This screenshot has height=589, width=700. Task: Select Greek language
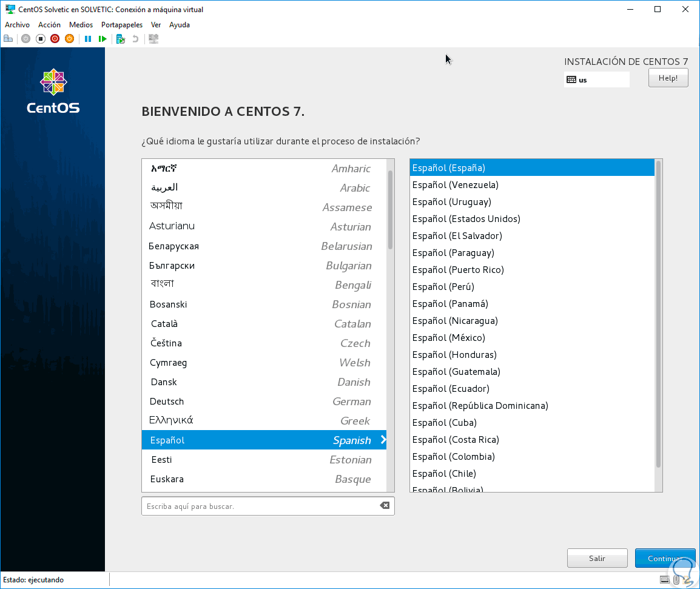click(x=264, y=420)
